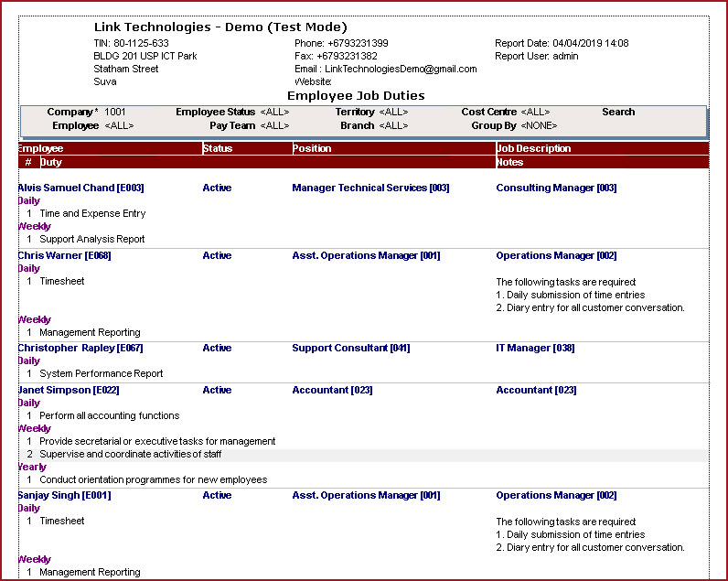Click Support Consultant [041] position
The image size is (728, 581).
[x=350, y=349]
